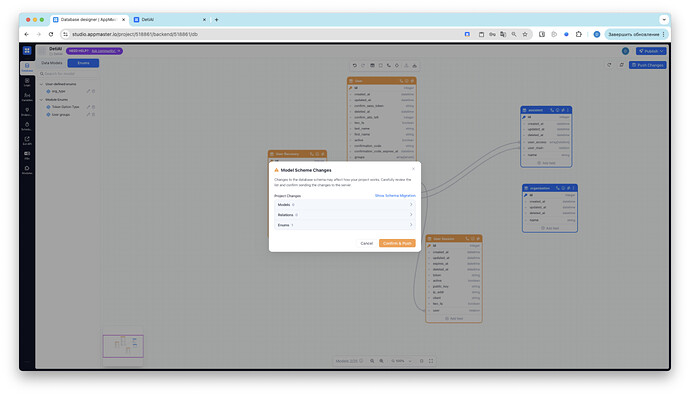The height and width of the screenshot is (396, 690).
Task: Open organization model options menu
Action: pyautogui.click(x=573, y=188)
